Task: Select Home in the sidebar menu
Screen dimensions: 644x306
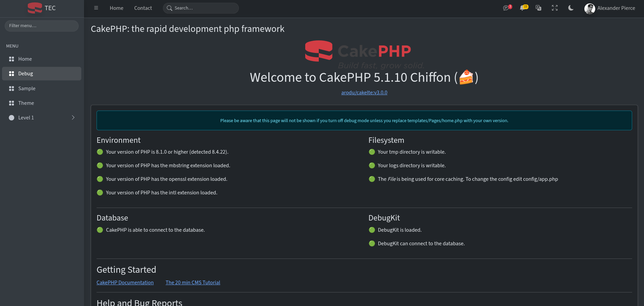Action: [x=42, y=59]
